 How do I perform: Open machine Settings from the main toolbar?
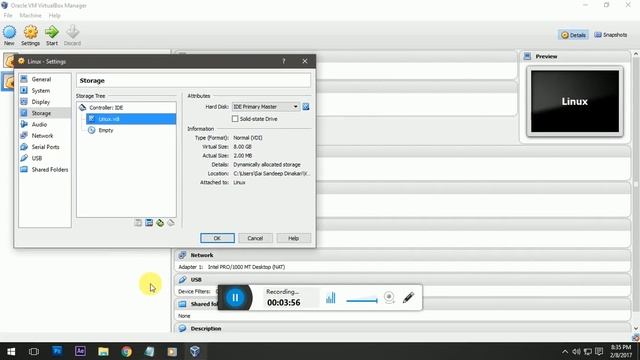(x=31, y=36)
